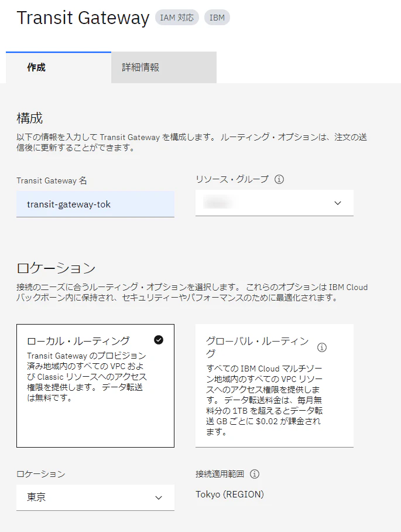The image size is (401, 532).
Task: Click the Transit Gateway 名 label
Action: pyautogui.click(x=52, y=180)
